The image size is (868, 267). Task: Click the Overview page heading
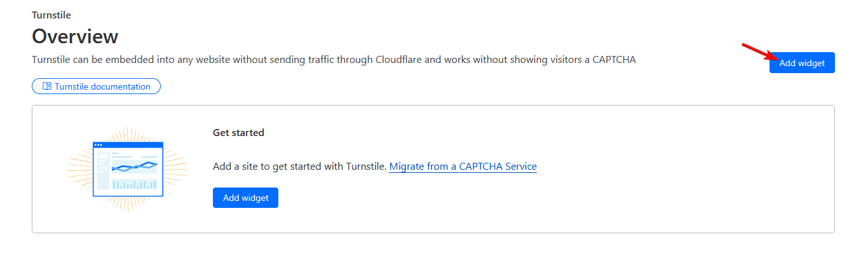point(75,36)
